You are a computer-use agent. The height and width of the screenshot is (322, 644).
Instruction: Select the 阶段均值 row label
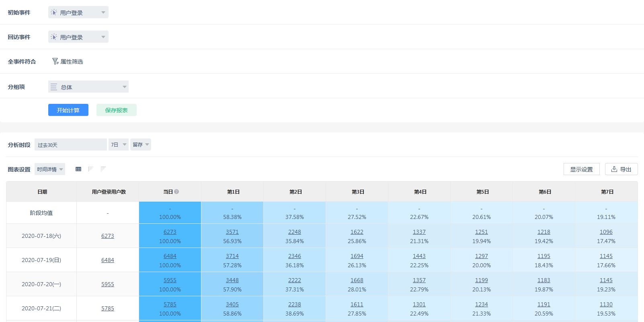point(41,213)
